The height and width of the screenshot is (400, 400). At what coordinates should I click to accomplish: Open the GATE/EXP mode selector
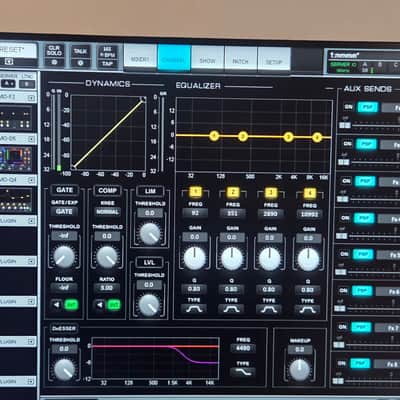[x=64, y=211]
